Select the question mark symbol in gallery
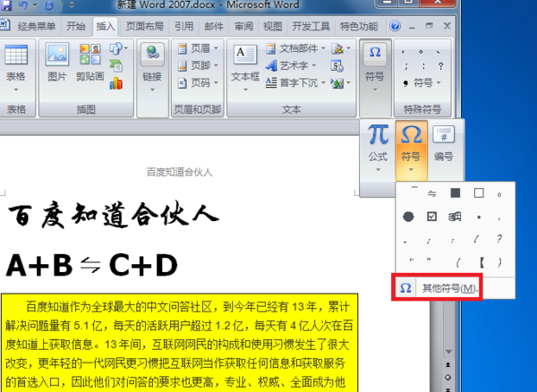 499,239
